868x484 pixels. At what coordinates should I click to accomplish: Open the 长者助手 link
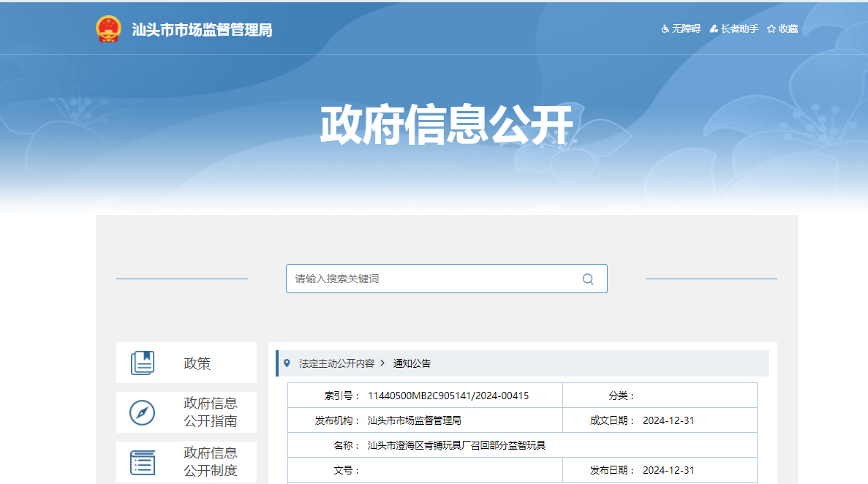(739, 29)
